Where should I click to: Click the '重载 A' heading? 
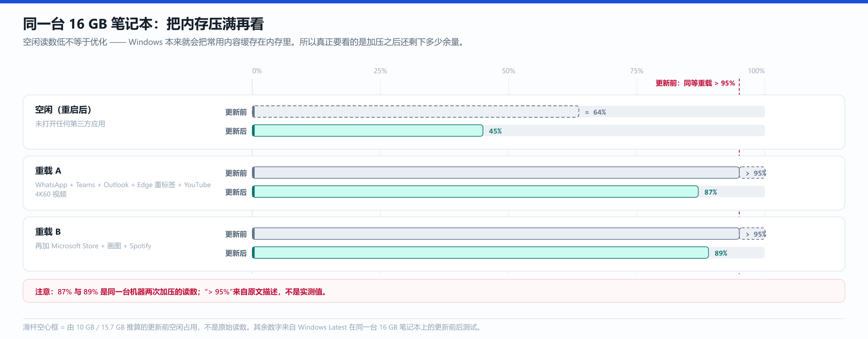click(48, 171)
